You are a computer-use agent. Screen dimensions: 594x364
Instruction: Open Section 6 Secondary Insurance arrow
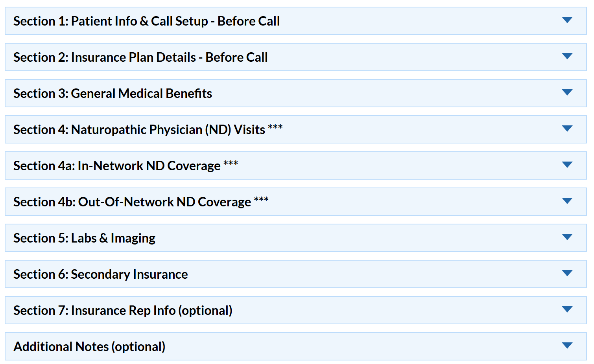click(x=567, y=273)
